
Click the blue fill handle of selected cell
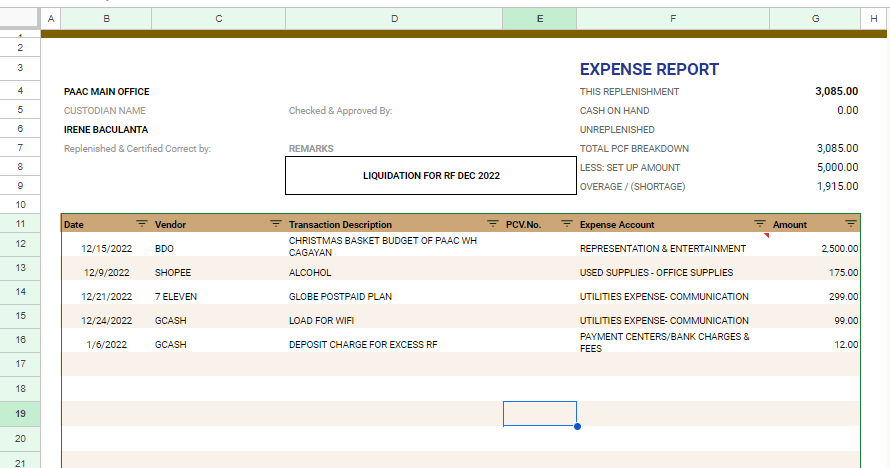point(577,426)
